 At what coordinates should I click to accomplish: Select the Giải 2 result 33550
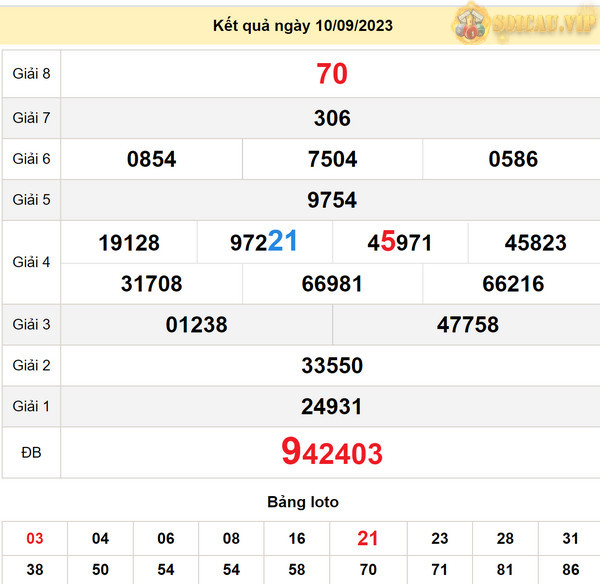(x=331, y=366)
